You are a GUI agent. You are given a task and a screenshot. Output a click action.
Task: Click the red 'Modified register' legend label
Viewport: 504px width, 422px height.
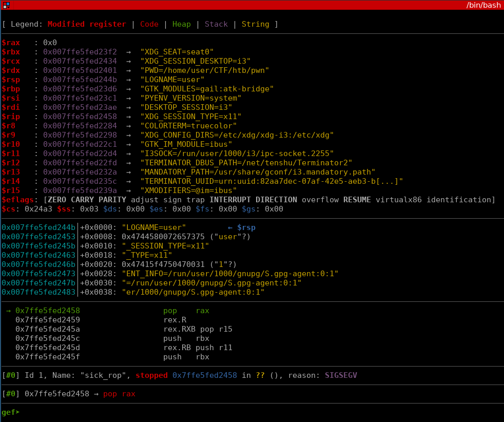coord(87,24)
